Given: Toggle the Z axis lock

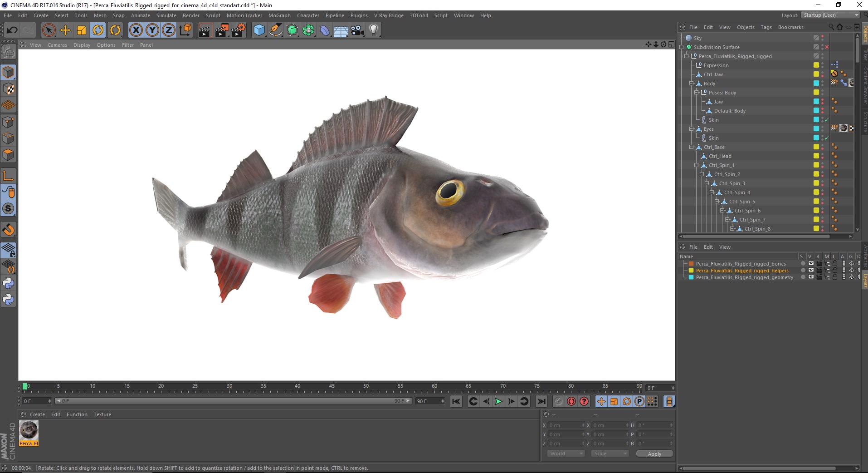Looking at the screenshot, I should [169, 30].
